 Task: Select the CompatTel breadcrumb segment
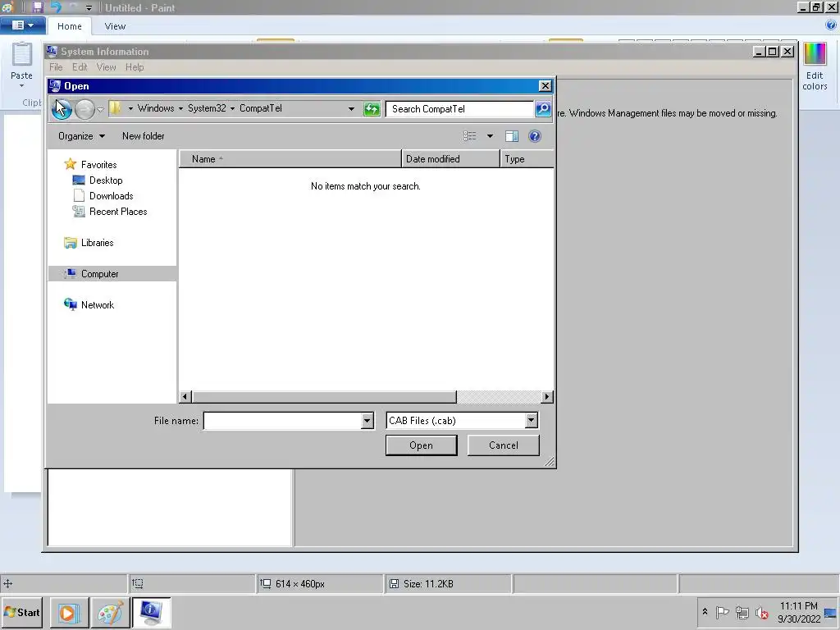tap(260, 108)
